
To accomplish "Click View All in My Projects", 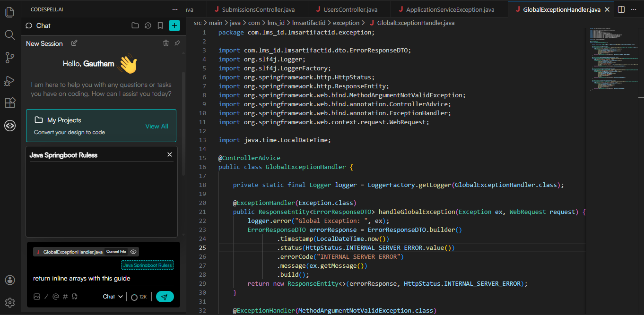I will click(157, 126).
